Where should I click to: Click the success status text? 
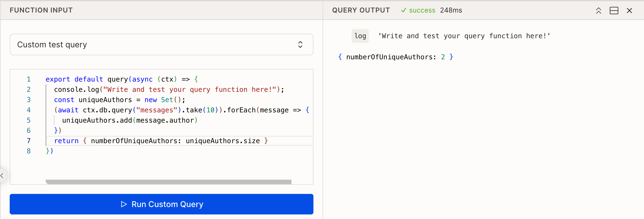(422, 10)
